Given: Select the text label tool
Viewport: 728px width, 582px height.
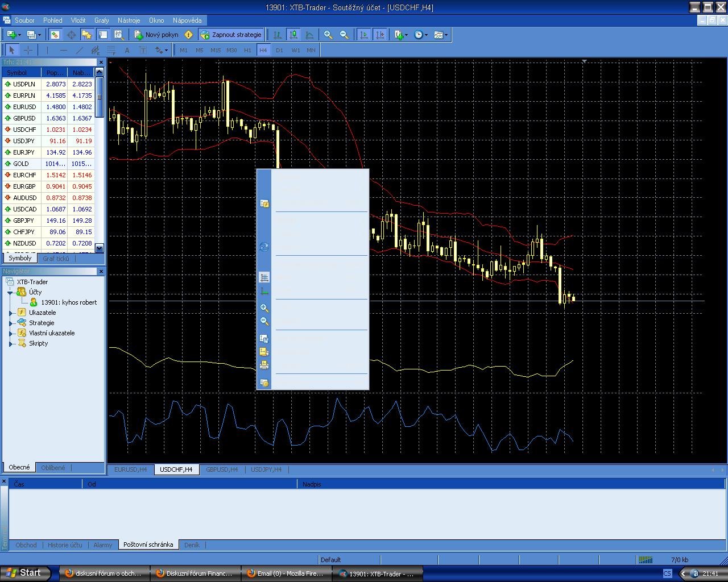Looking at the screenshot, I should click(143, 50).
